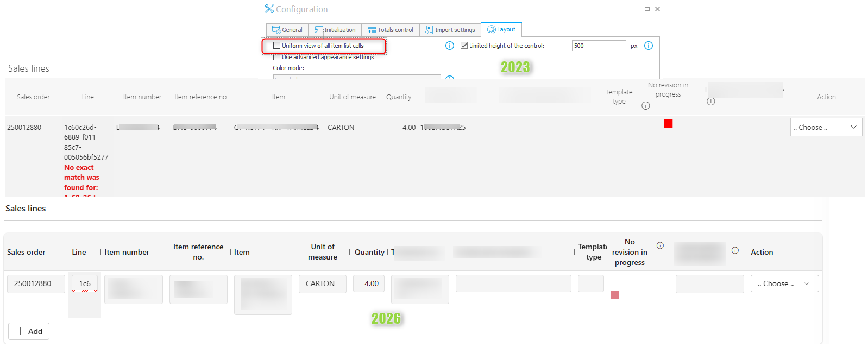The width and height of the screenshot is (868, 347).
Task: Click the Add button below sales lines
Action: (29, 331)
